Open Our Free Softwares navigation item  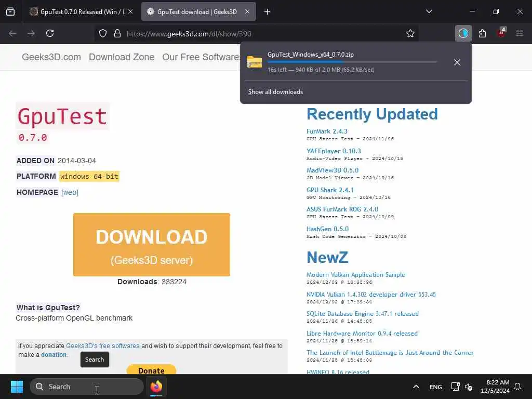tap(201, 57)
